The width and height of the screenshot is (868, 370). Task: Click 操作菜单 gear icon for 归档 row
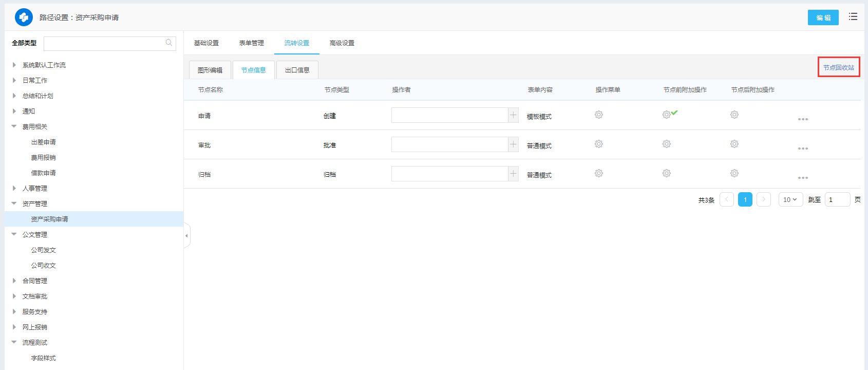tap(598, 173)
